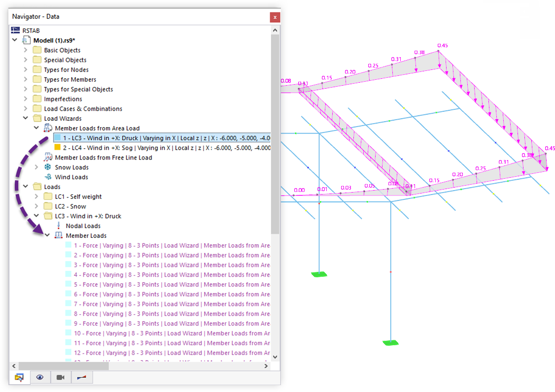Image resolution: width=555 pixels, height=392 pixels.
Task: Expand the Imperfections folder
Action: point(25,98)
